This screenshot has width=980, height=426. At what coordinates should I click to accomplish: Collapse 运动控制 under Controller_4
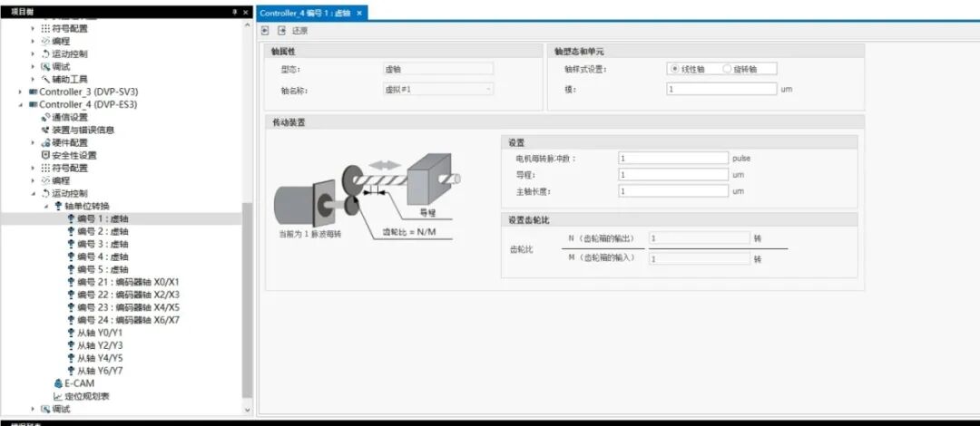point(34,194)
